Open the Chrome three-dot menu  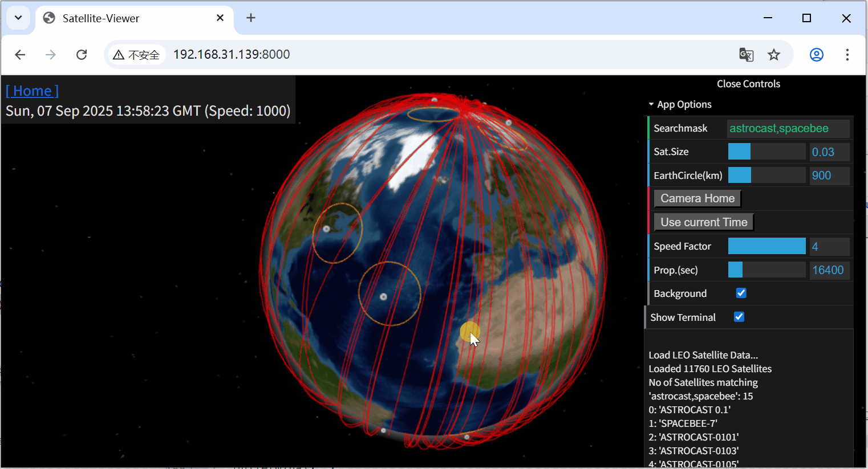tap(847, 55)
